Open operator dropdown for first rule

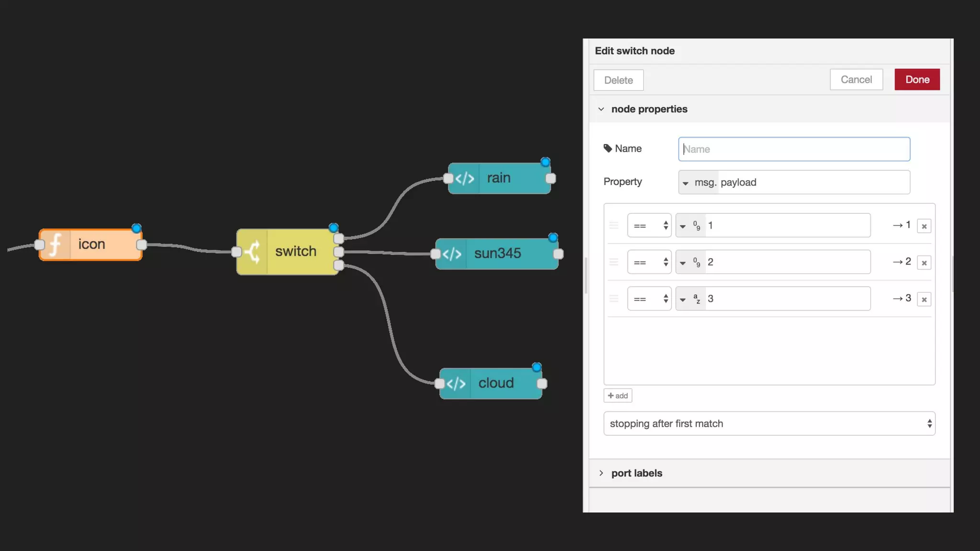[x=649, y=226]
